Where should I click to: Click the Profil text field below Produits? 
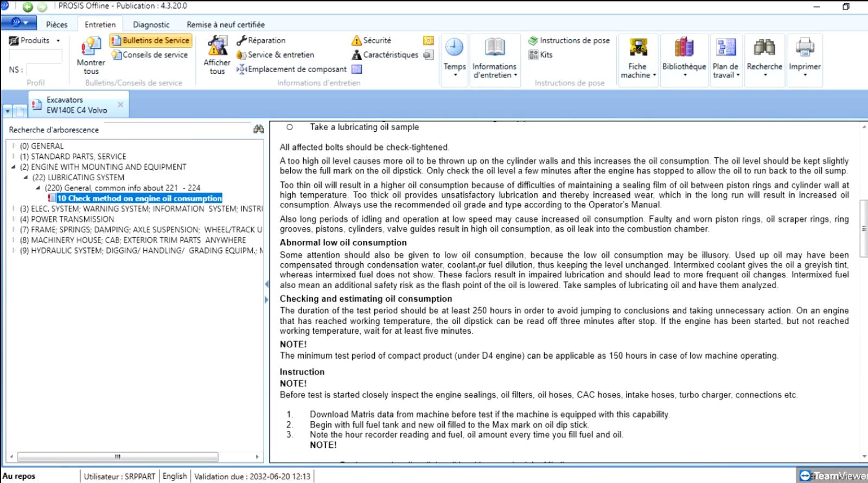pos(35,55)
